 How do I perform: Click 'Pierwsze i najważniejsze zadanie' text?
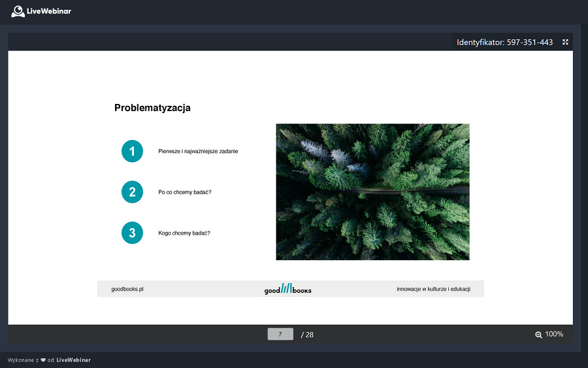(x=198, y=151)
